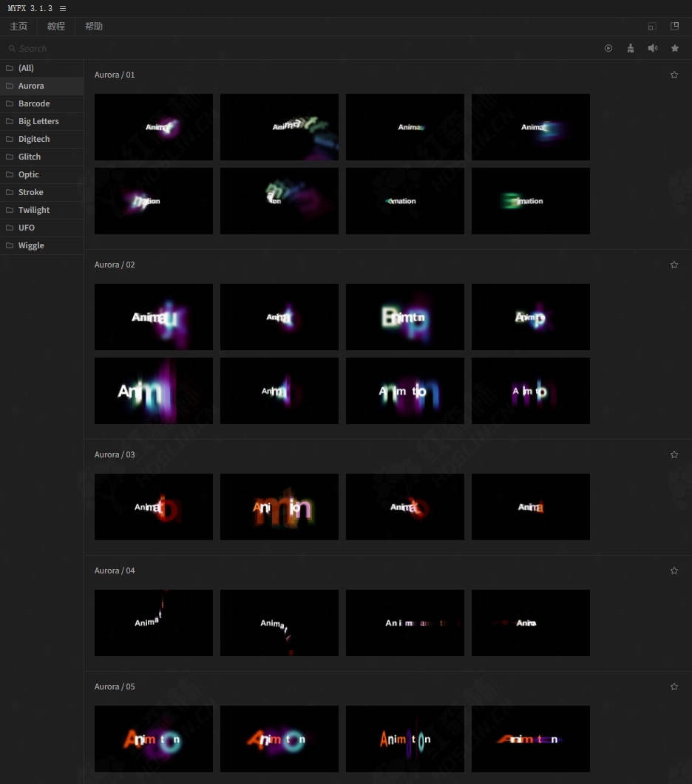Select first preset thumbnail in Aurora / 01
The height and width of the screenshot is (784, 692).
154,127
